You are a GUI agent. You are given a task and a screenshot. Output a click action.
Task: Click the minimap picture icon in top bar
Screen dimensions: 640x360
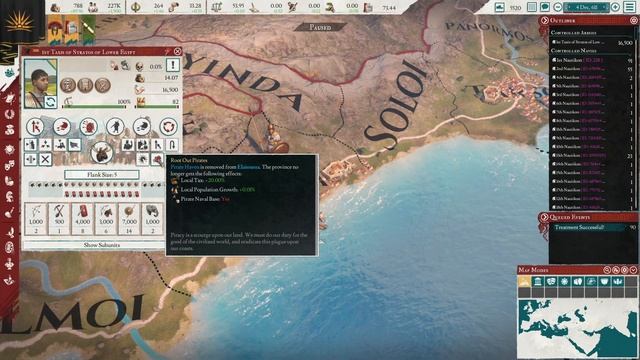point(500,7)
